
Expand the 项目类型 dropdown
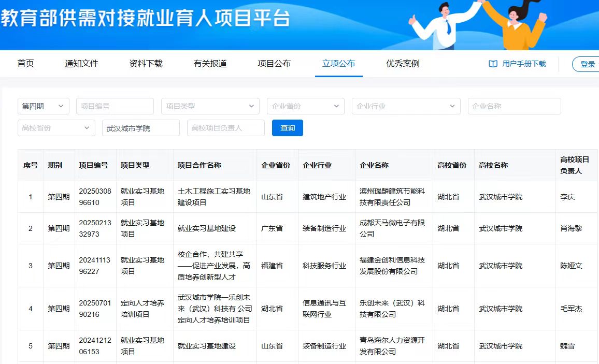210,106
